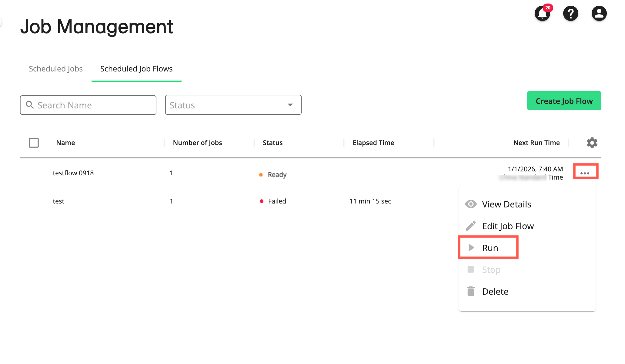Click the pencil icon for Edit Job Flow
The image size is (625, 364).
pos(471,226)
